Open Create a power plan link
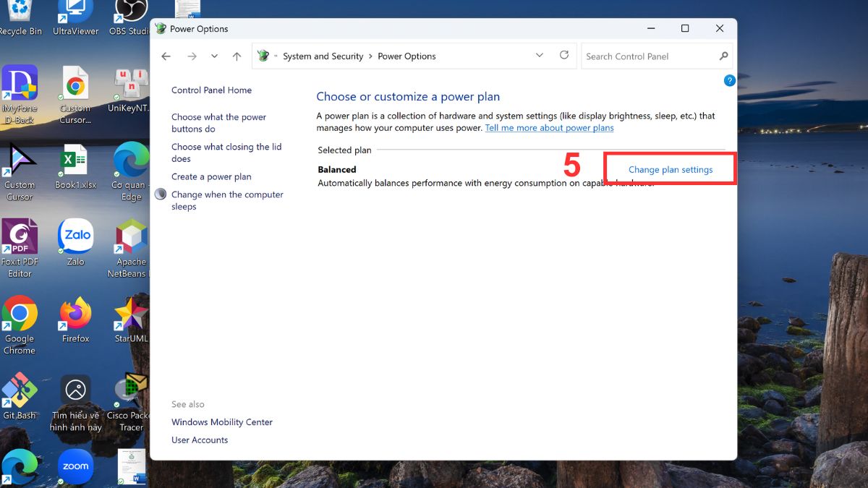Image resolution: width=868 pixels, height=488 pixels. (x=211, y=176)
